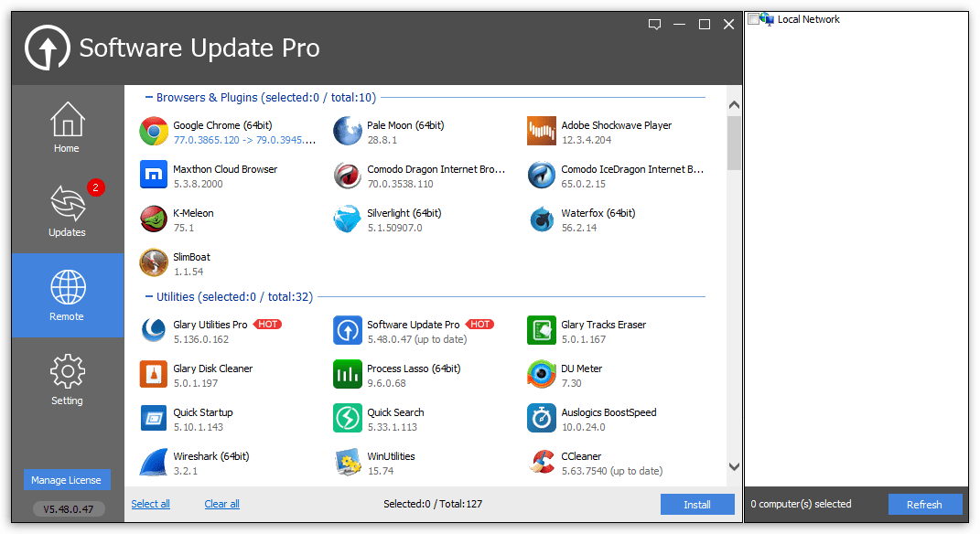Collapse the Browsers & Plugins section

pyautogui.click(x=149, y=98)
